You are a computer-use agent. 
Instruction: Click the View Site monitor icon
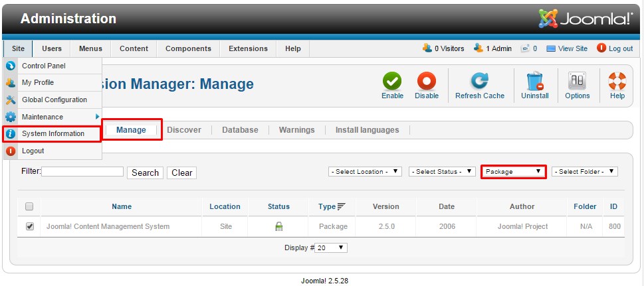[x=551, y=48]
